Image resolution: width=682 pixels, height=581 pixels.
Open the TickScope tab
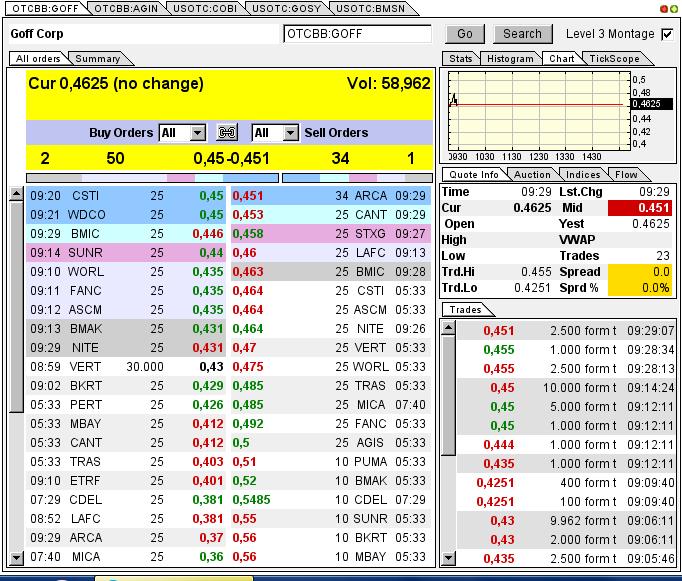tap(614, 59)
